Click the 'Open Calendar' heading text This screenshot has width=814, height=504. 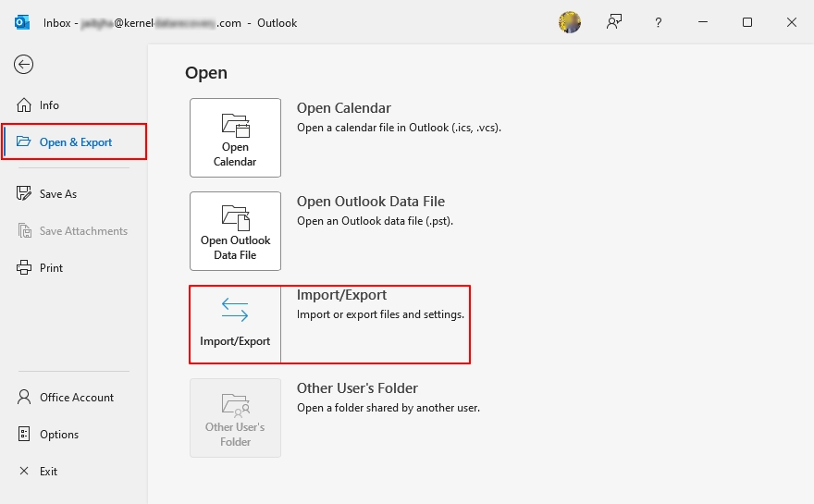click(x=344, y=108)
